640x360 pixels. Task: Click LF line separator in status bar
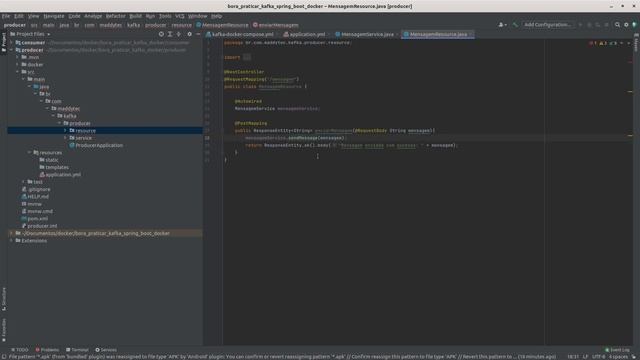[x=585, y=357]
